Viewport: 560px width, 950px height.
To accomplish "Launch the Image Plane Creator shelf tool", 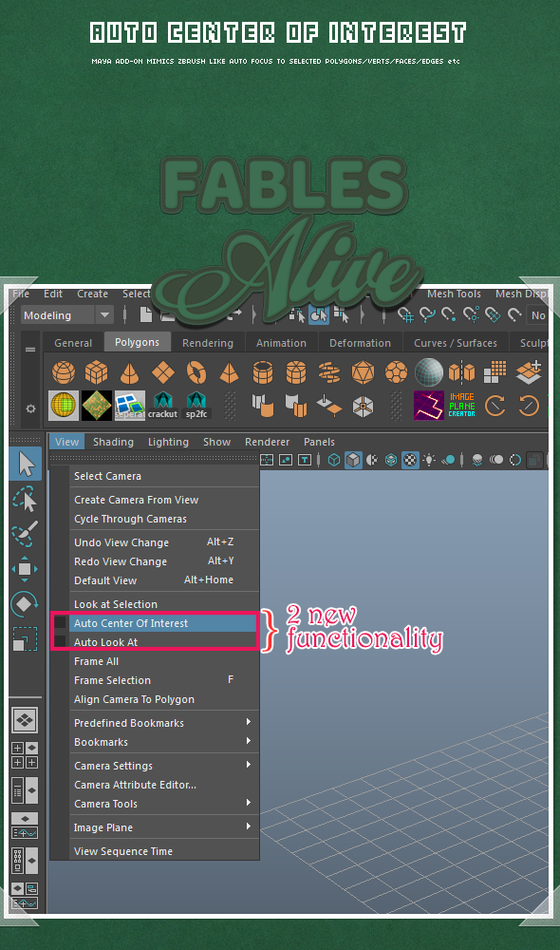I will pos(462,406).
